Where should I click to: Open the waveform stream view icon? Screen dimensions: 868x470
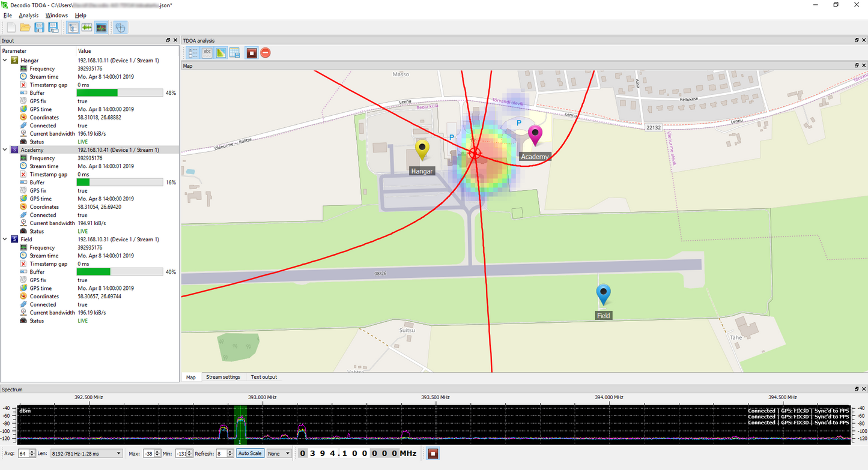pyautogui.click(x=87, y=27)
